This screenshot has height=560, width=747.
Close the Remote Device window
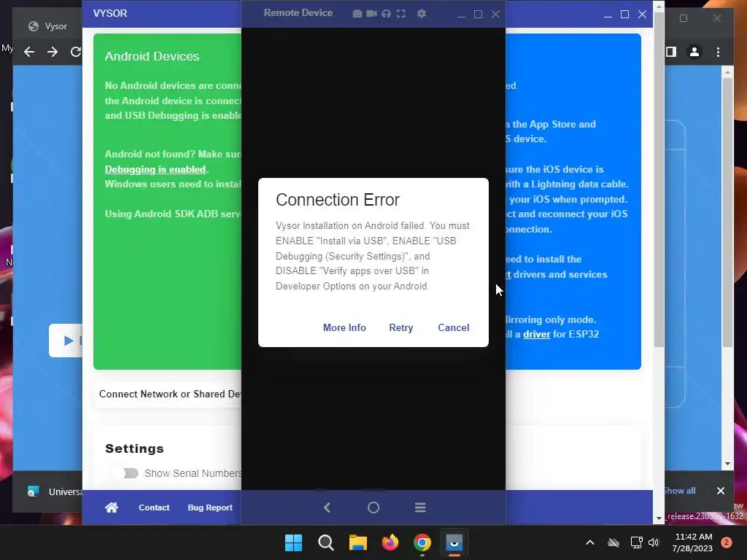[495, 15]
